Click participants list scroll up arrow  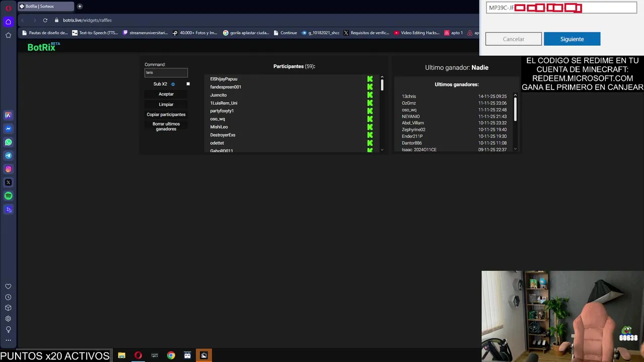coord(382,77)
